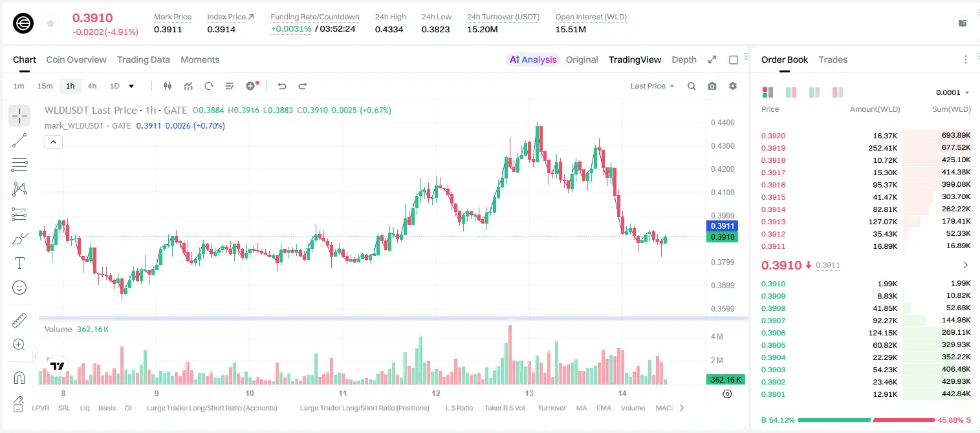Open the Last Price dropdown
This screenshot has width=980, height=433.
pyautogui.click(x=652, y=86)
